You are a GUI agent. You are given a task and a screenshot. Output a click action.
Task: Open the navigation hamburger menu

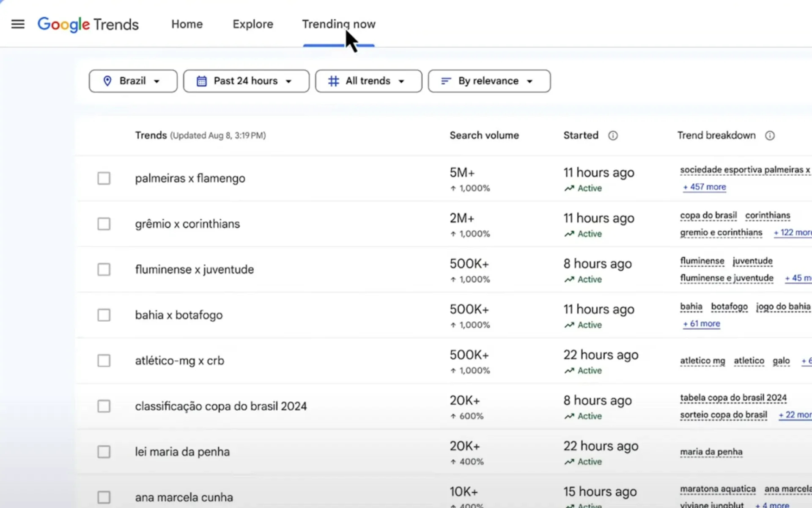pyautogui.click(x=18, y=24)
